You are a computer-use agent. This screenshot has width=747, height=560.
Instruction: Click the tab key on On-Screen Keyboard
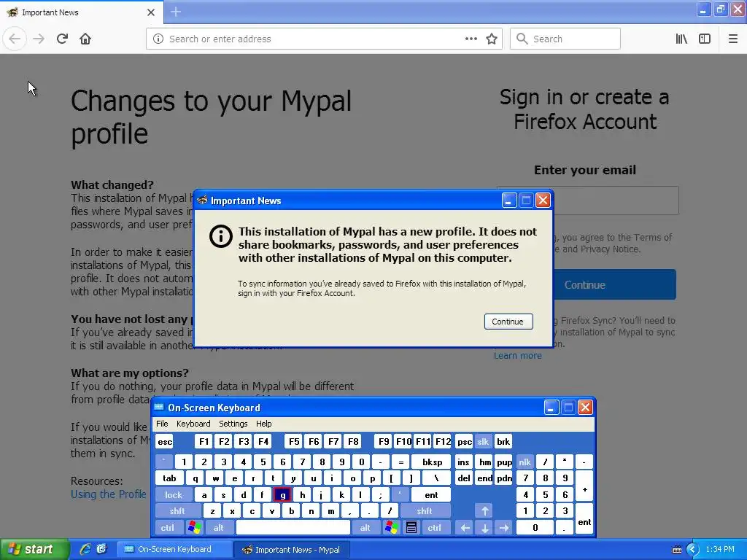[169, 478]
